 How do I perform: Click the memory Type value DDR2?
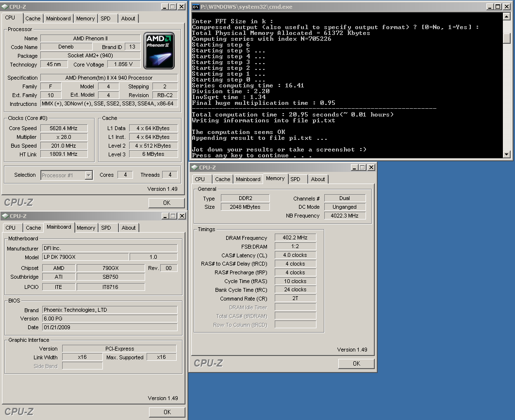pos(245,198)
